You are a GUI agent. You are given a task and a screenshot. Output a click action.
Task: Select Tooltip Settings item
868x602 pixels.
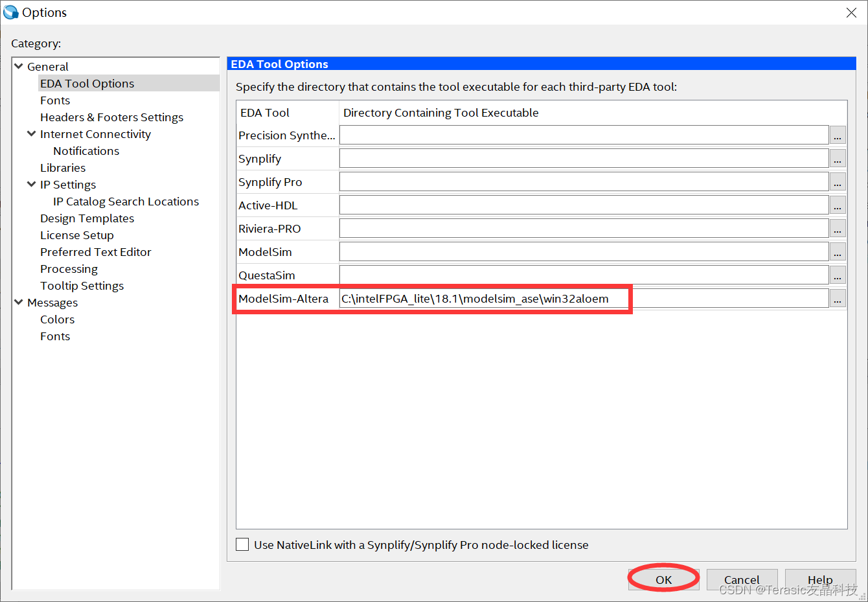coord(82,285)
